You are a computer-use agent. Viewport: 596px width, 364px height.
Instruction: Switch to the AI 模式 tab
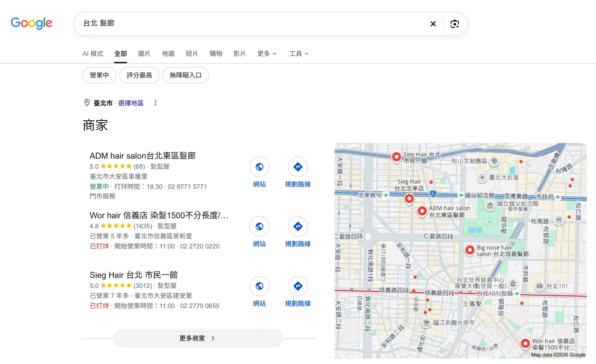(x=93, y=54)
